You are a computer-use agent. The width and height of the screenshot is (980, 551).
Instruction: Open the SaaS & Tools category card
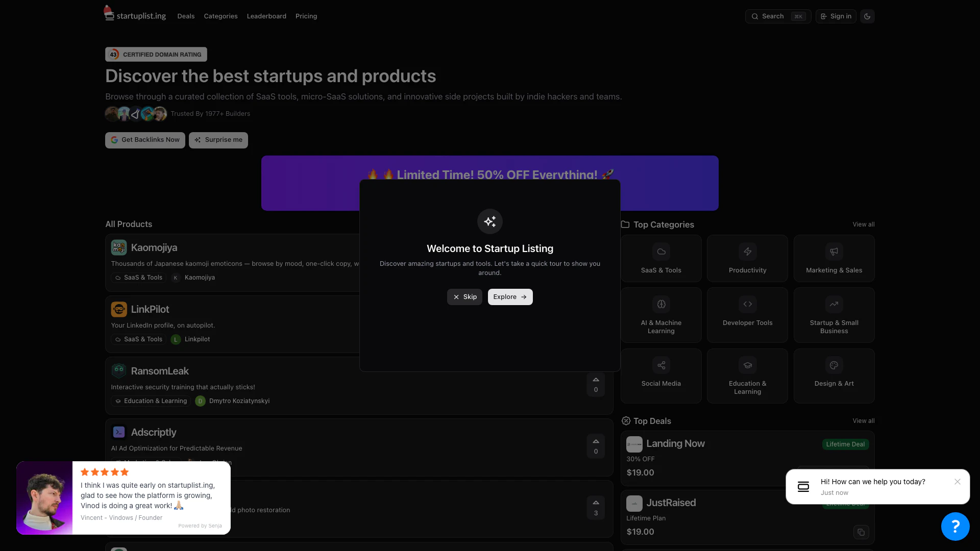pos(661,259)
